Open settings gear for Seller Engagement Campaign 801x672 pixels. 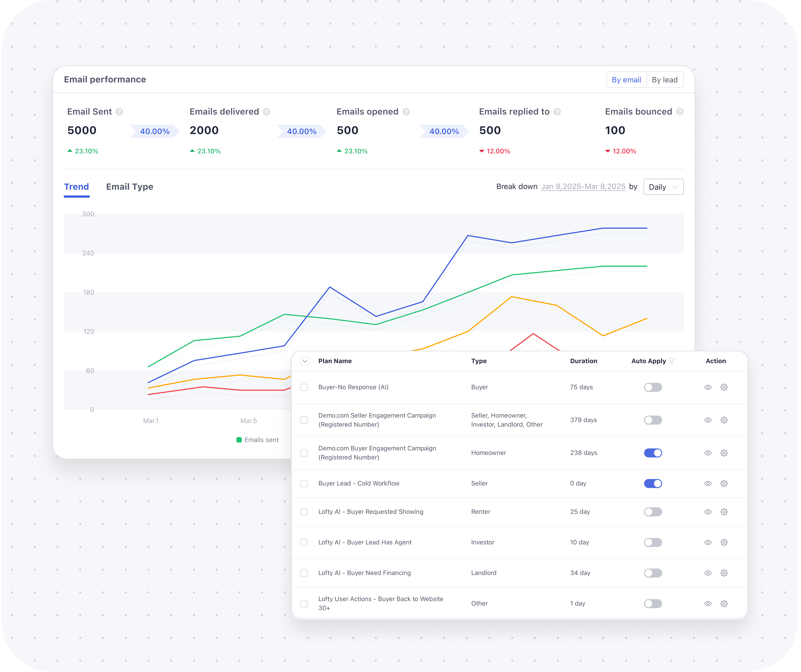pyautogui.click(x=724, y=420)
